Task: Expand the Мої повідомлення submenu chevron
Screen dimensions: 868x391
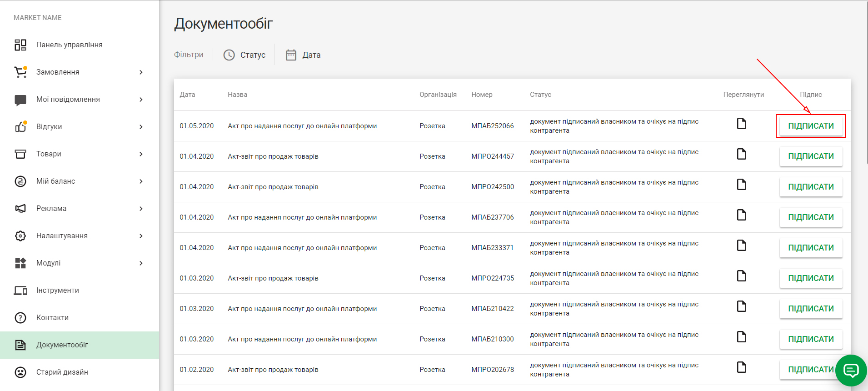Action: click(141, 100)
